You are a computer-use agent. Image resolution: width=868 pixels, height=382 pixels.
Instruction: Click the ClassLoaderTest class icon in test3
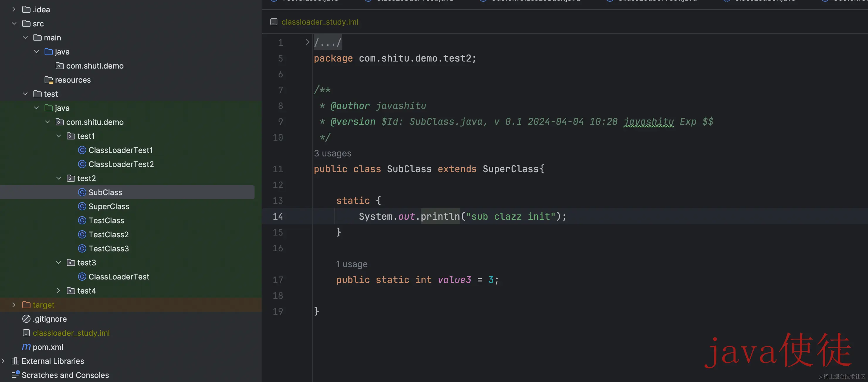coord(82,277)
